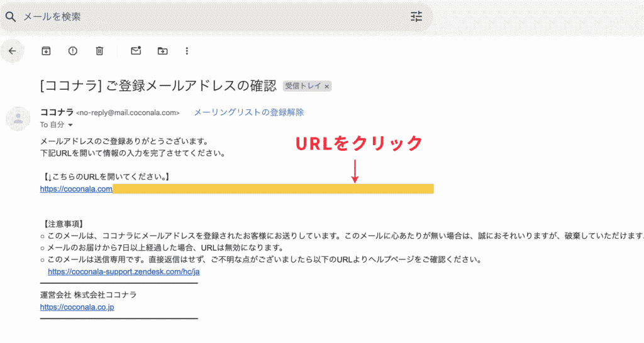This screenshot has height=343, width=644.
Task: Open the Move to folder icon
Action: (163, 51)
